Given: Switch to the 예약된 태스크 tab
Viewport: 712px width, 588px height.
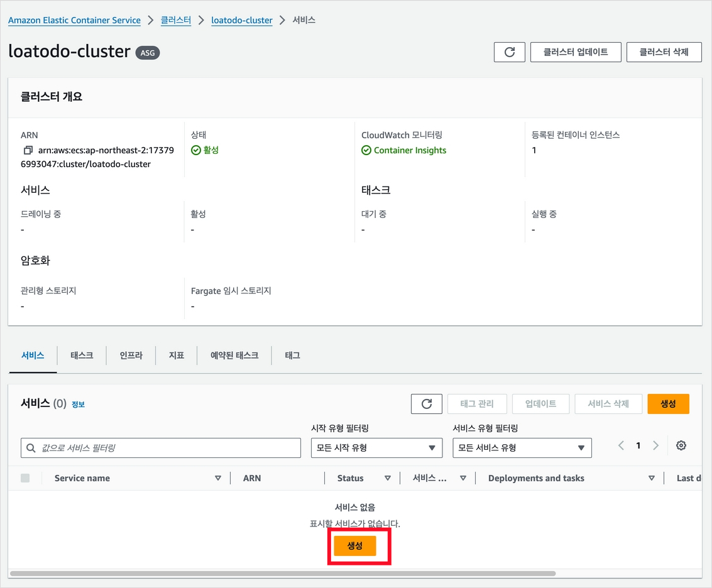Looking at the screenshot, I should pyautogui.click(x=234, y=356).
